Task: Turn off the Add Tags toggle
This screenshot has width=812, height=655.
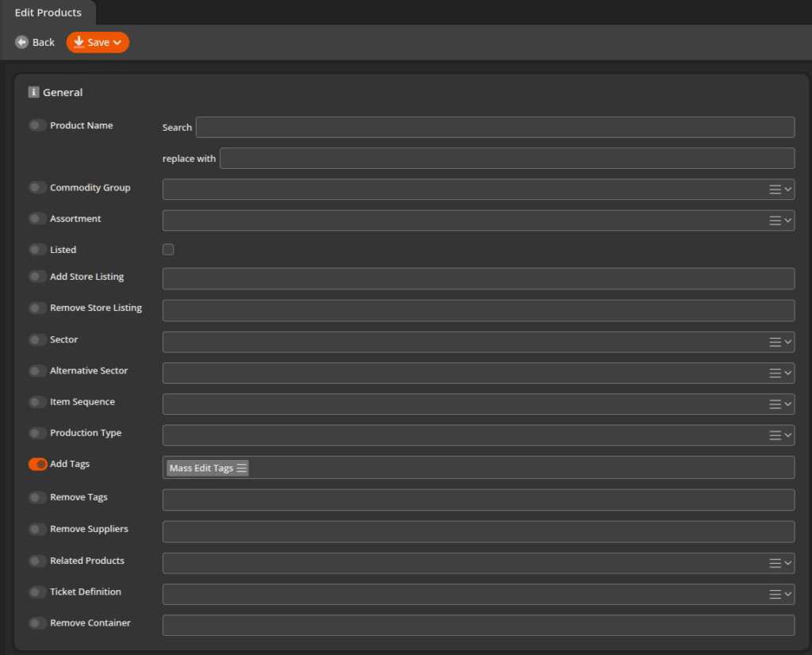Action: point(37,464)
